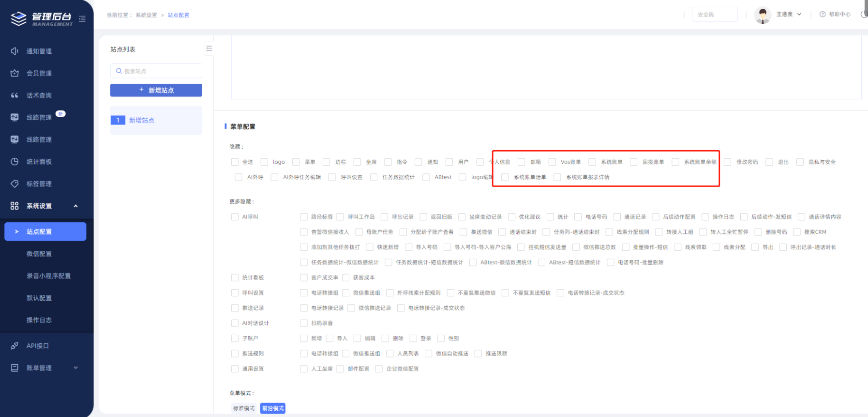Click the 统计面板 pie chart icon
Image resolution: width=868 pixels, height=417 pixels.
tap(15, 162)
